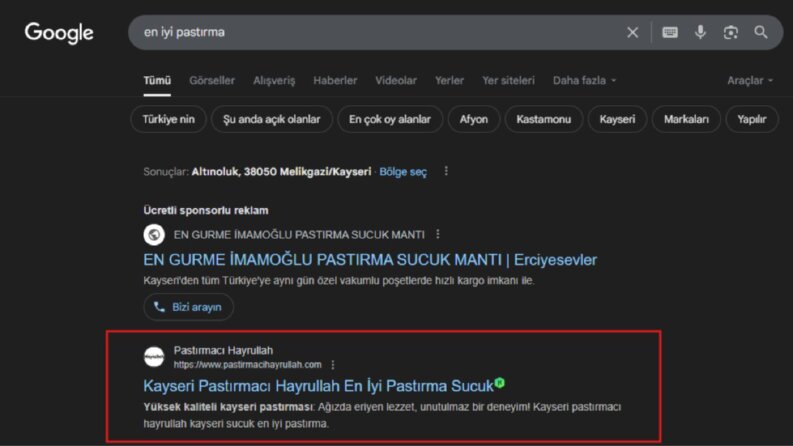The image size is (793, 446).
Task: Click the Pastırmacı Hayrullah site favicon
Action: [154, 356]
